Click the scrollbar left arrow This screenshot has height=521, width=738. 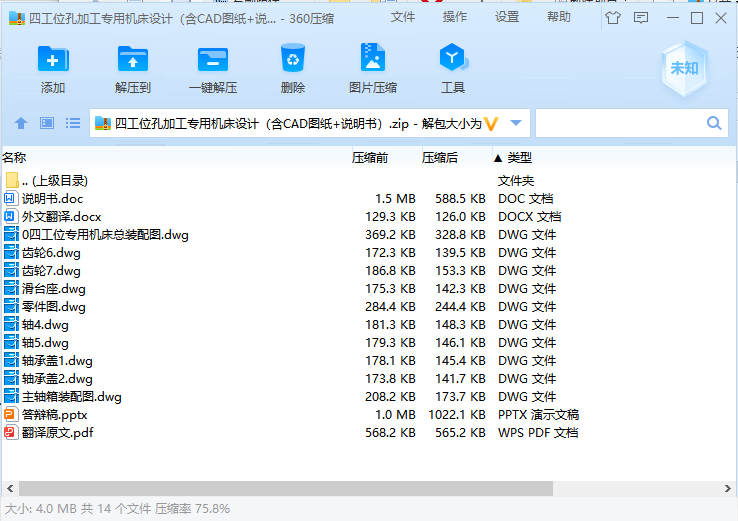click(10, 489)
